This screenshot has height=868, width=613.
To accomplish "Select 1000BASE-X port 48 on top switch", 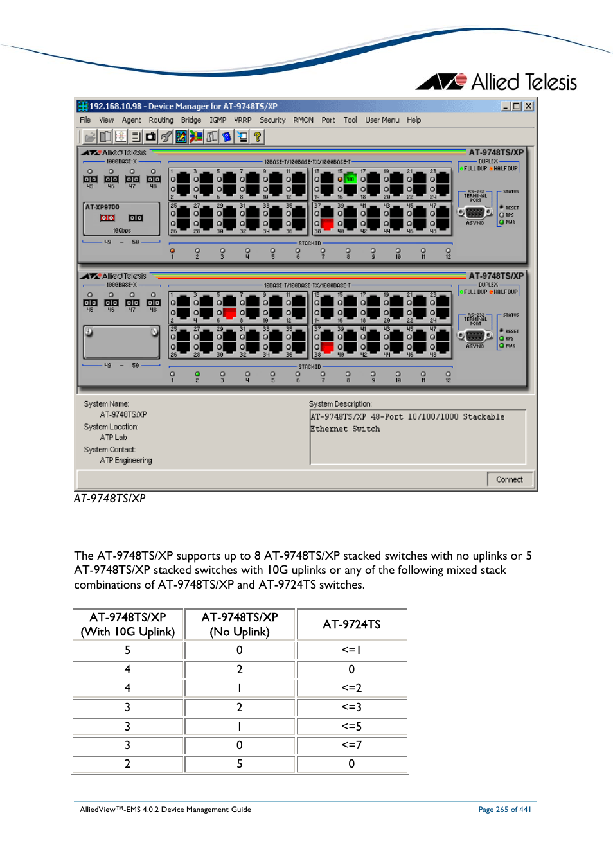I will (x=154, y=179).
